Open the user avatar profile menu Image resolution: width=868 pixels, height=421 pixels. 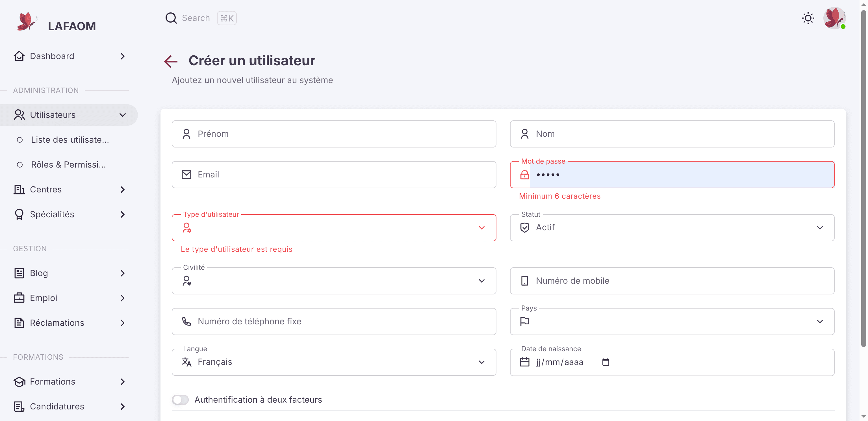pyautogui.click(x=834, y=18)
